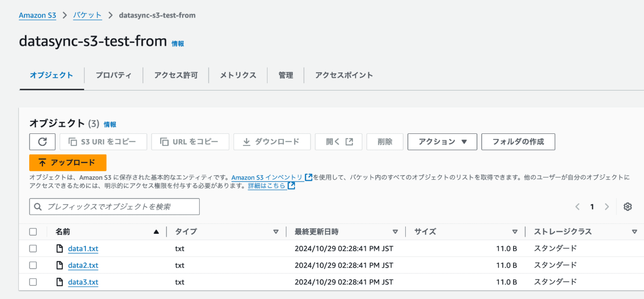Open the アクション dropdown menu

[x=442, y=142]
